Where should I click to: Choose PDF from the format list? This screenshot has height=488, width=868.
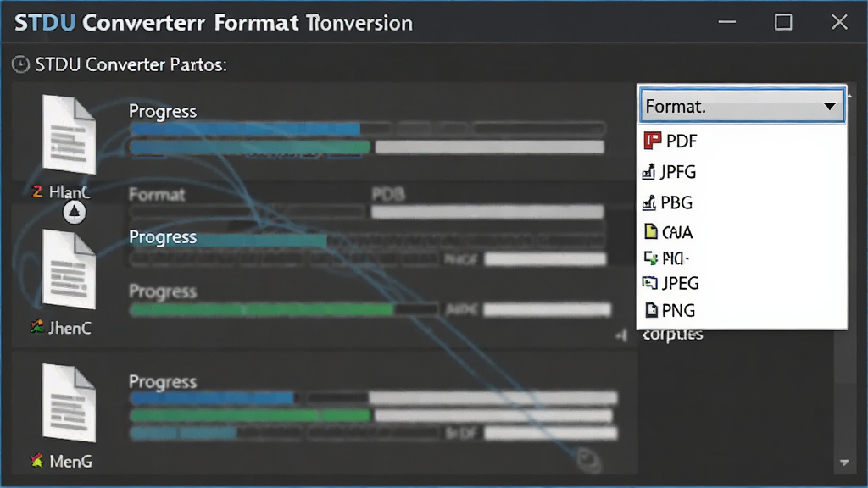tap(742, 141)
